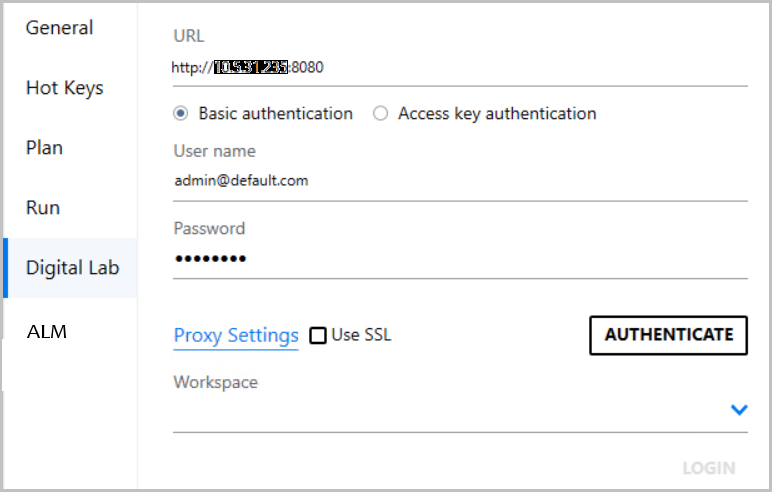Image resolution: width=772 pixels, height=492 pixels.
Task: Click the greyed-out LOGIN button
Action: click(708, 468)
